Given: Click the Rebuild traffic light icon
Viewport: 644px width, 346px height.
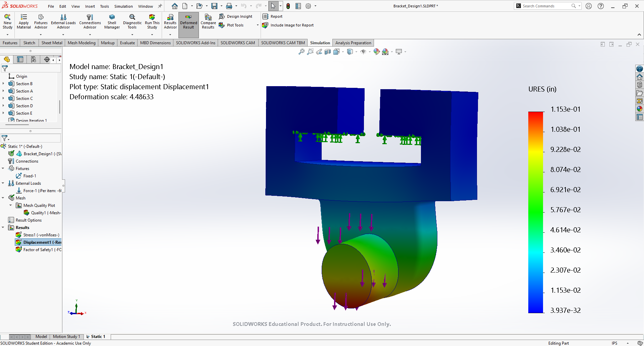Looking at the screenshot, I should pos(288,6).
